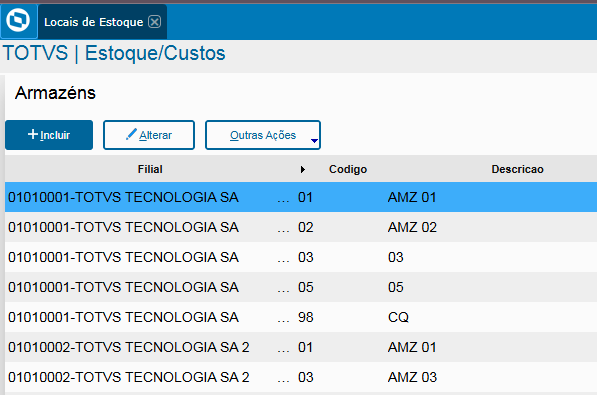597x395 pixels.
Task: Click description 03 cell of 01010001
Action: [396, 257]
